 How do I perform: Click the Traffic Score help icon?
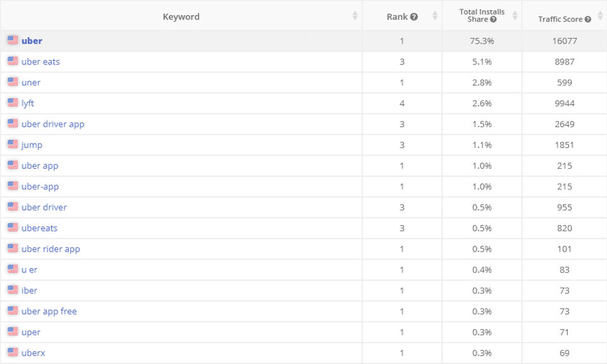[x=588, y=20]
